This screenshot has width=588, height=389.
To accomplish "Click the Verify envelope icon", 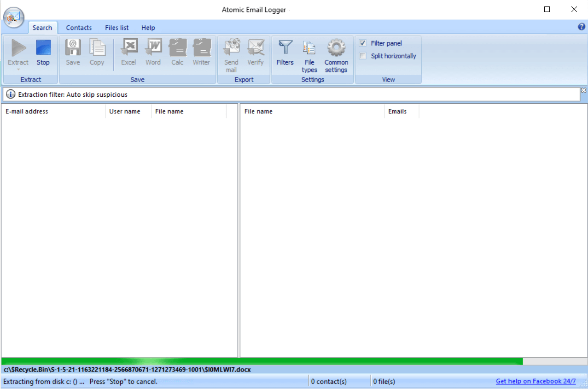I will (256, 47).
